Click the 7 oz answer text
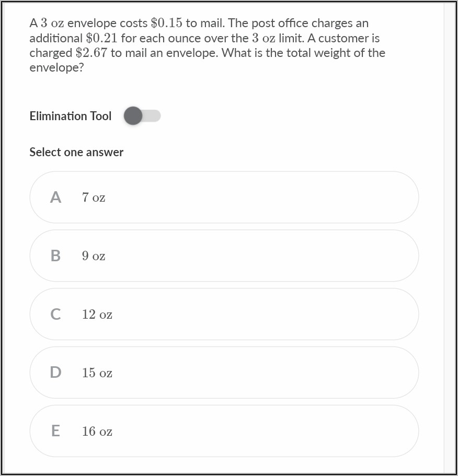The width and height of the screenshot is (458, 476). point(94,198)
